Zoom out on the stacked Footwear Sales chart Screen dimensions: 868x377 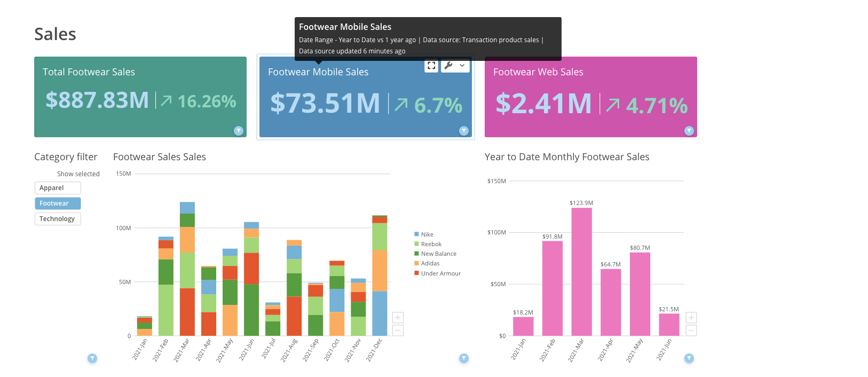pos(398,331)
